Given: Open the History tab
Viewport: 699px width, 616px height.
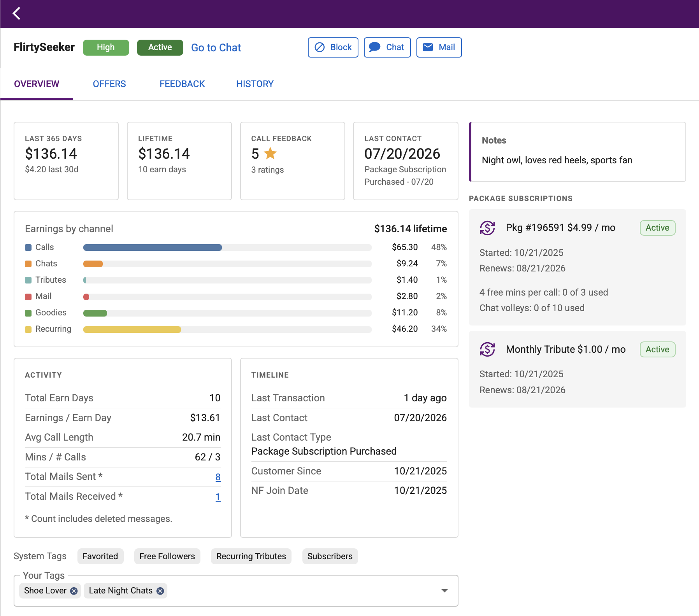Looking at the screenshot, I should (x=255, y=84).
